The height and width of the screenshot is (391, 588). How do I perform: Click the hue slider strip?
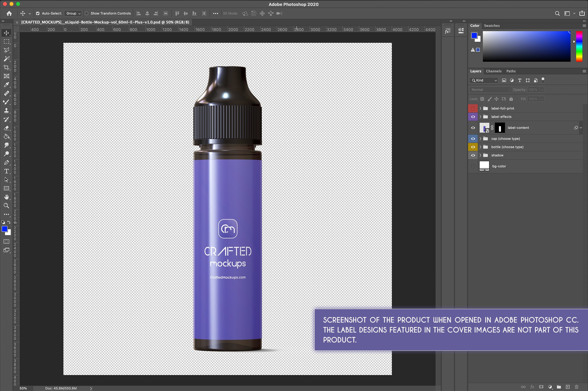coord(579,46)
